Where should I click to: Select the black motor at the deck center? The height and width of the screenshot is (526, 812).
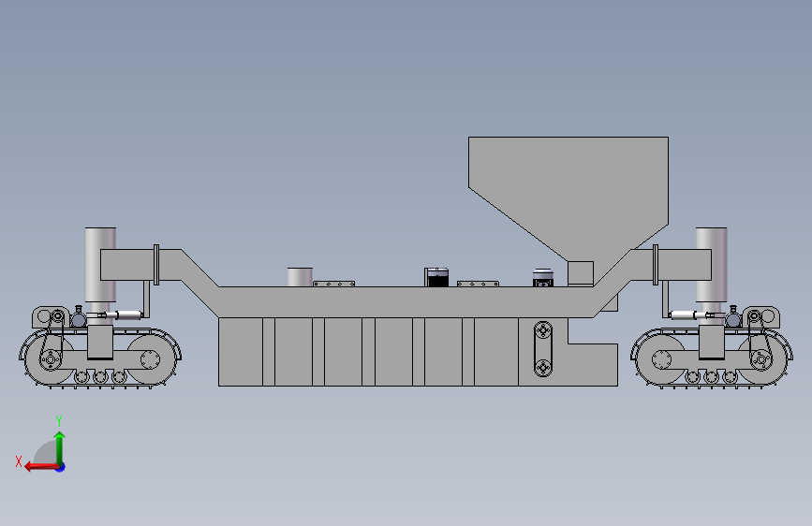coord(437,277)
